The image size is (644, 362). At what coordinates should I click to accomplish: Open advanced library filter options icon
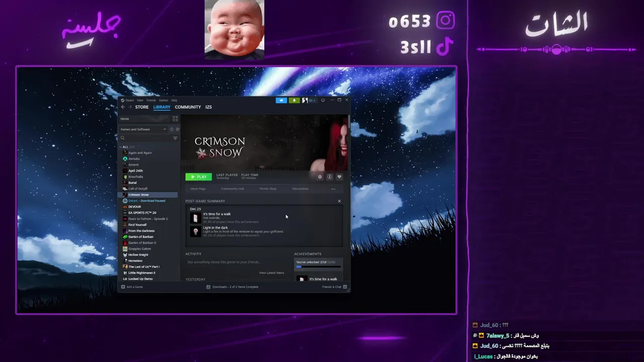(x=175, y=138)
